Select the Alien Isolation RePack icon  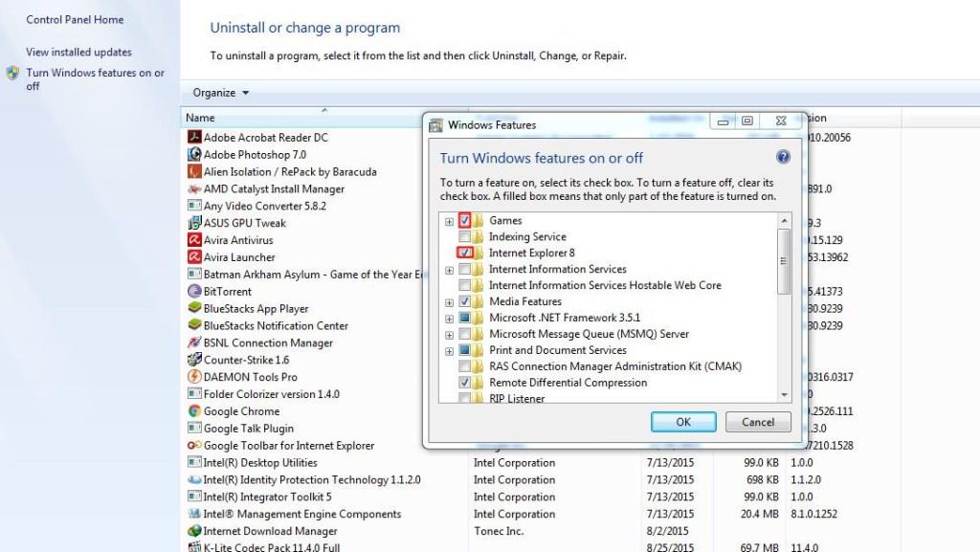tap(194, 171)
